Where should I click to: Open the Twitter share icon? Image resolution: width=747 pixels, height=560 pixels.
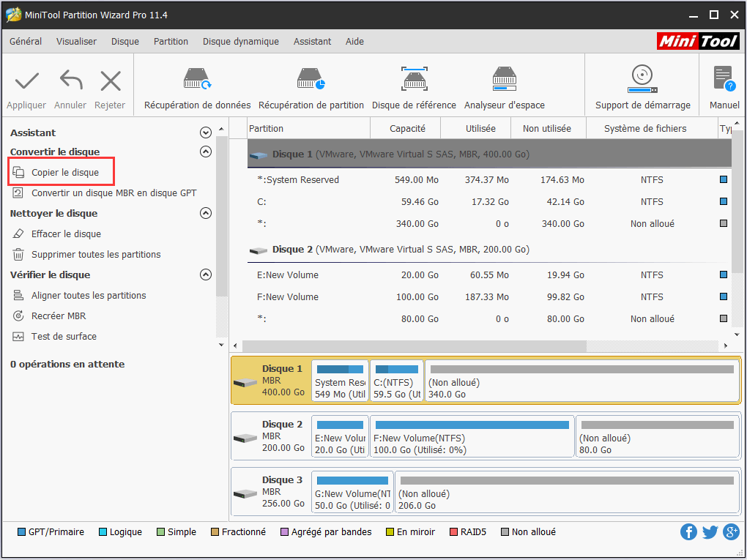pos(710,532)
